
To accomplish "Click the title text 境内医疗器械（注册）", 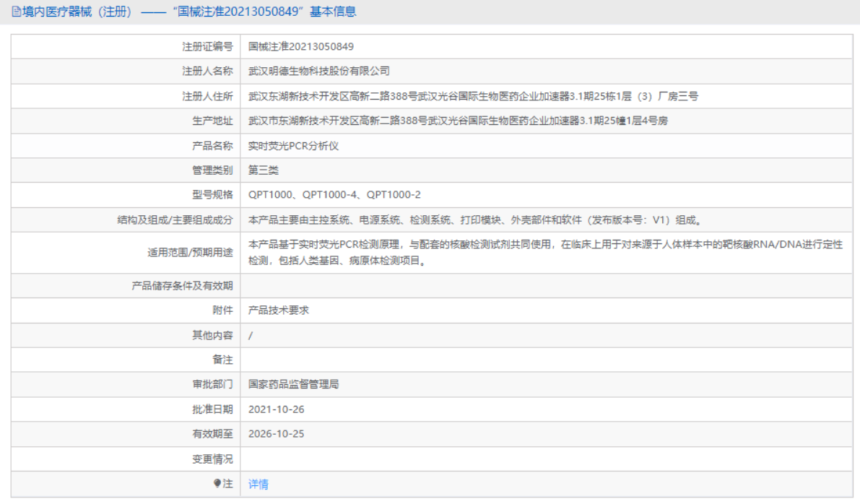I will pos(79,12).
